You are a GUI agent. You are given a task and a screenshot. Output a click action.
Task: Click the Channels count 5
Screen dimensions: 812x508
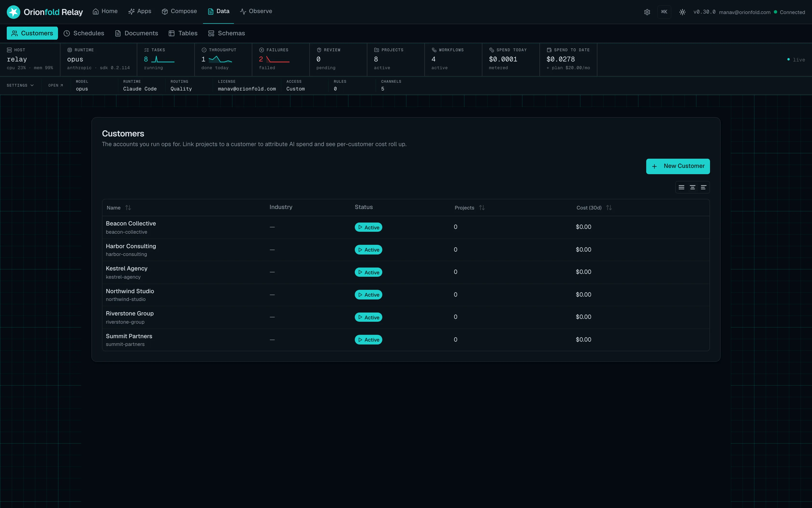click(x=383, y=89)
